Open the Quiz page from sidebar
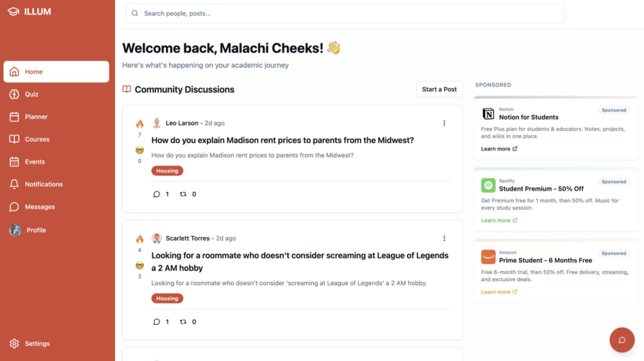644x361 pixels. click(x=32, y=94)
